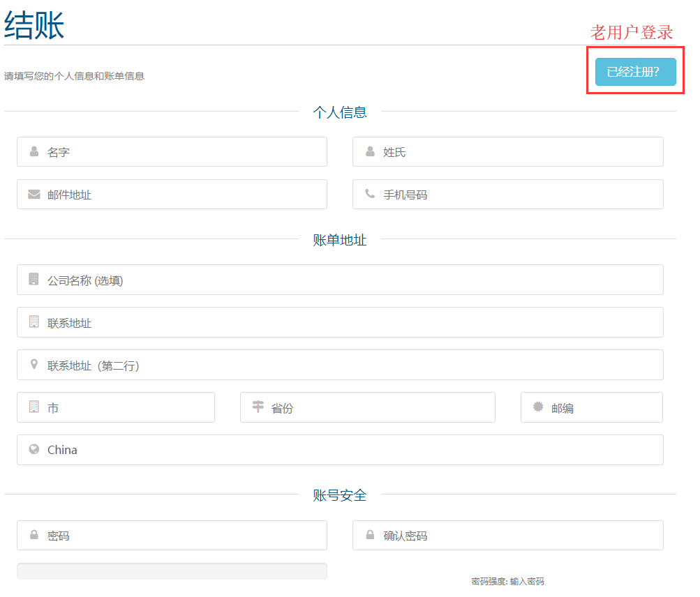This screenshot has width=700, height=597.
Task: Click the globe icon beside China
Action: click(34, 449)
